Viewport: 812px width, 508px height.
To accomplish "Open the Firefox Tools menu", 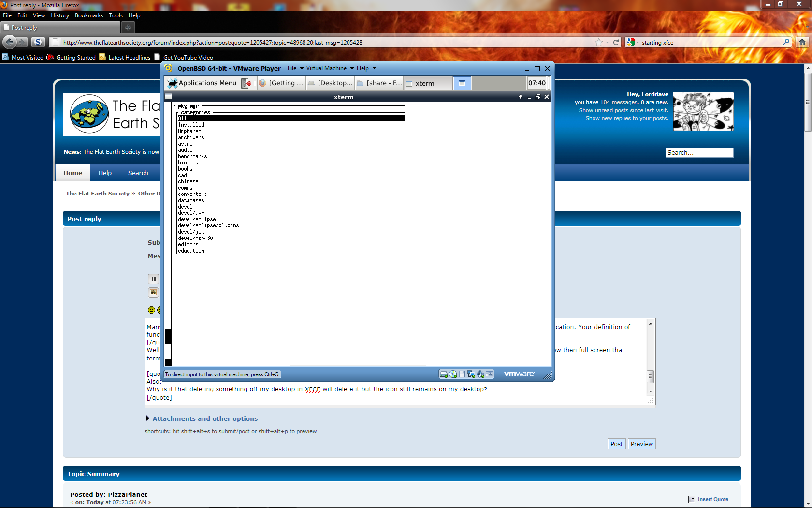I will coord(116,15).
